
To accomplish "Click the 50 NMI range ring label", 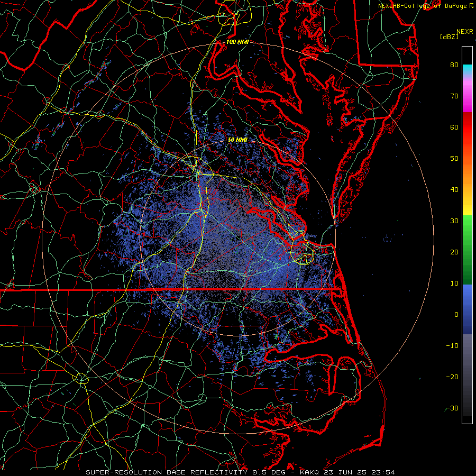I will coord(237,140).
